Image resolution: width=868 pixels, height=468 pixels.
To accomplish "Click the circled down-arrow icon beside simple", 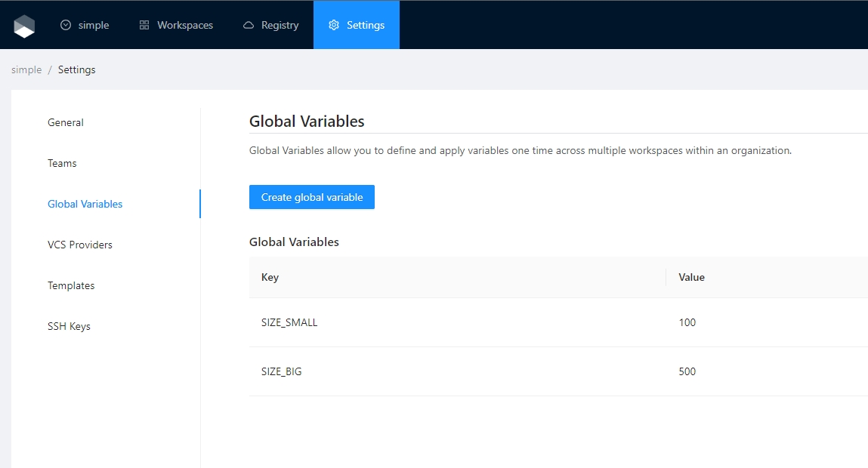I will coord(66,25).
